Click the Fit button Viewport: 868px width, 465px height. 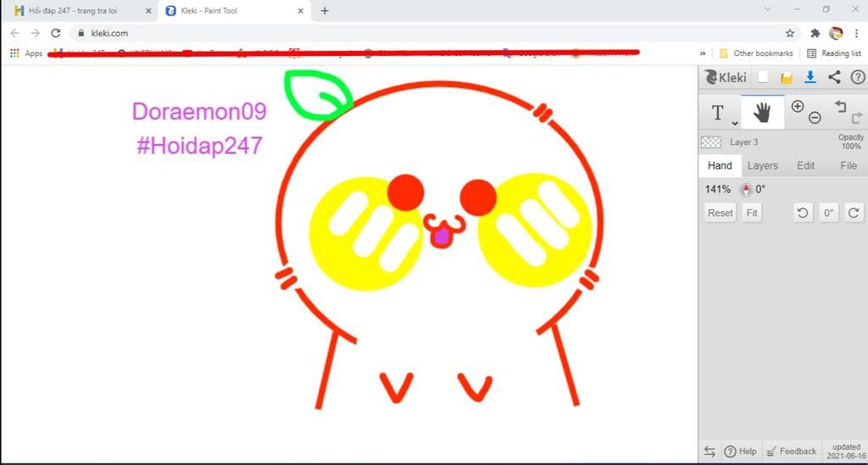[752, 213]
